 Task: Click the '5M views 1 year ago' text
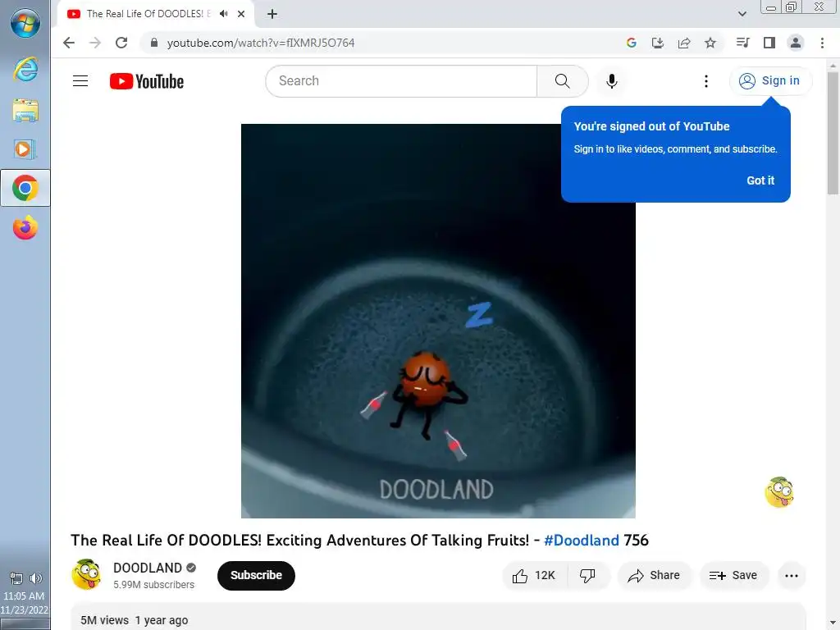[134, 620]
